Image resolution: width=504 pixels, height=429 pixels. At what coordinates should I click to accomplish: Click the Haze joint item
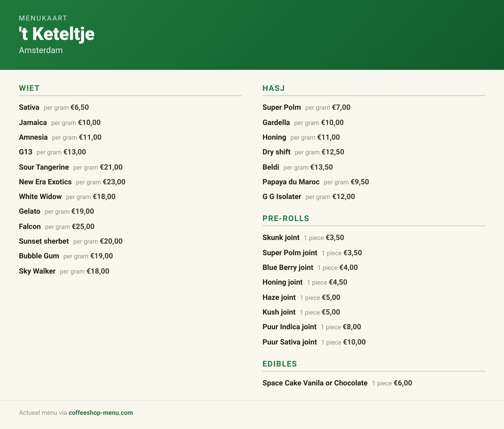pos(279,297)
